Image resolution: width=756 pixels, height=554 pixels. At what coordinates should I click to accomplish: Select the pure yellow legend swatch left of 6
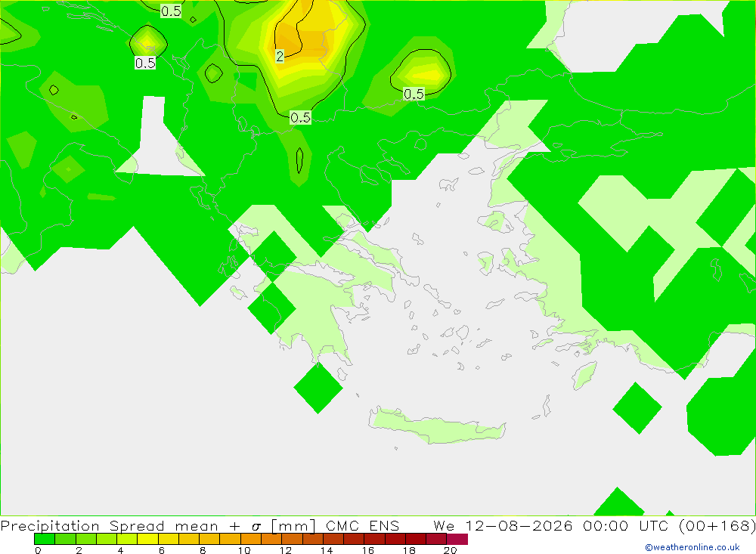147,539
